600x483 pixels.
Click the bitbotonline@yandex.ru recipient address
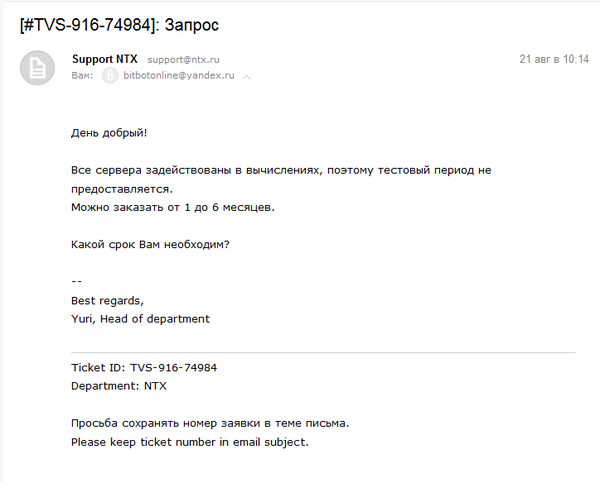[178, 76]
